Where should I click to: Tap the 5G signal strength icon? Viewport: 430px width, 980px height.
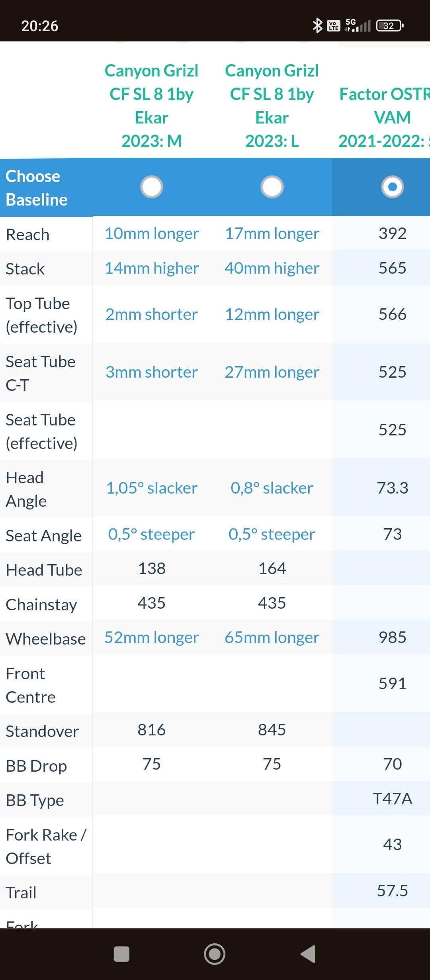[x=358, y=25]
